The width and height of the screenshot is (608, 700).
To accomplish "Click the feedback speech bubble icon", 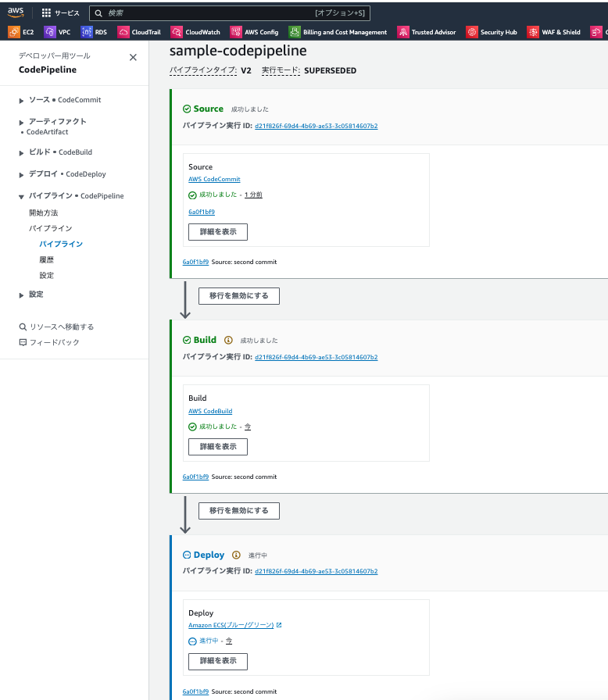I will [x=23, y=342].
